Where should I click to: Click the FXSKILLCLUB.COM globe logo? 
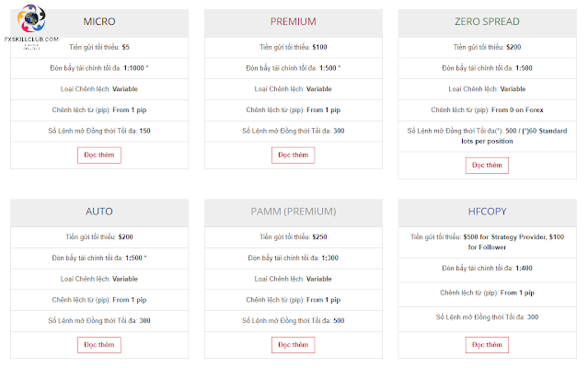31,18
